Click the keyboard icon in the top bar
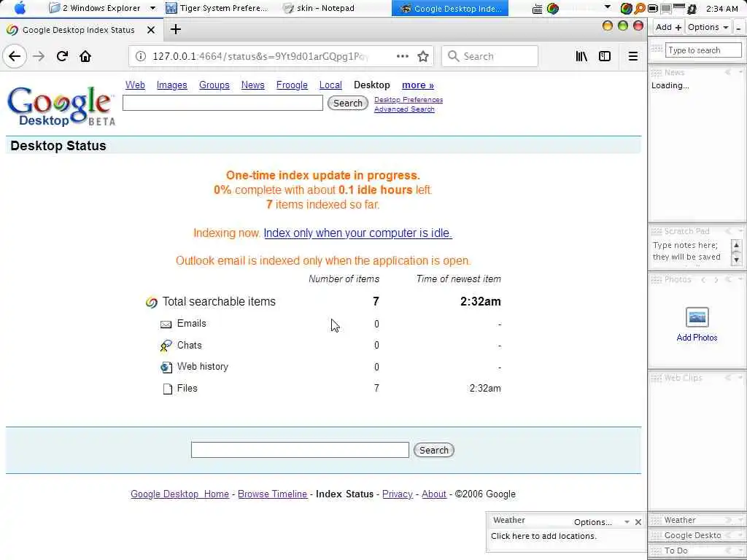Screen dimensions: 747x560 tap(538, 9)
